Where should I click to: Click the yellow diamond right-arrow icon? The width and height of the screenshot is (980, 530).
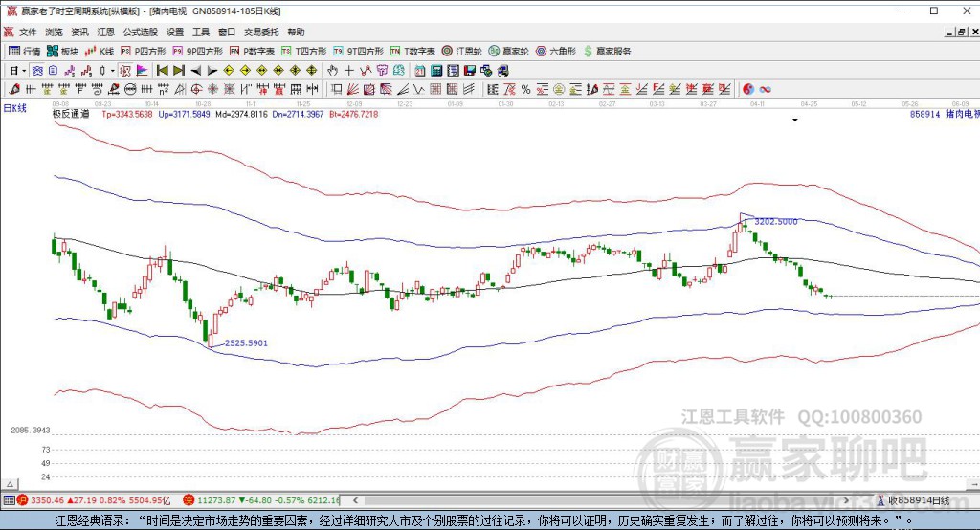246,71
